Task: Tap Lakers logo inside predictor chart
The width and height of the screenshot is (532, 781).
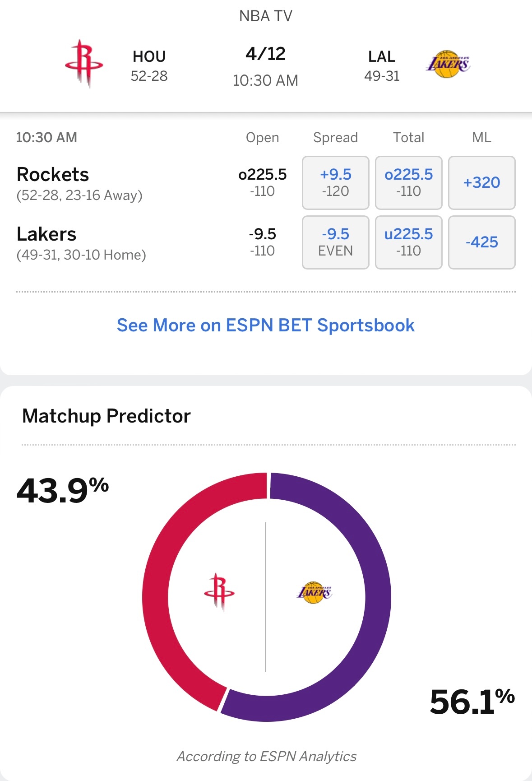Action: 315,593
